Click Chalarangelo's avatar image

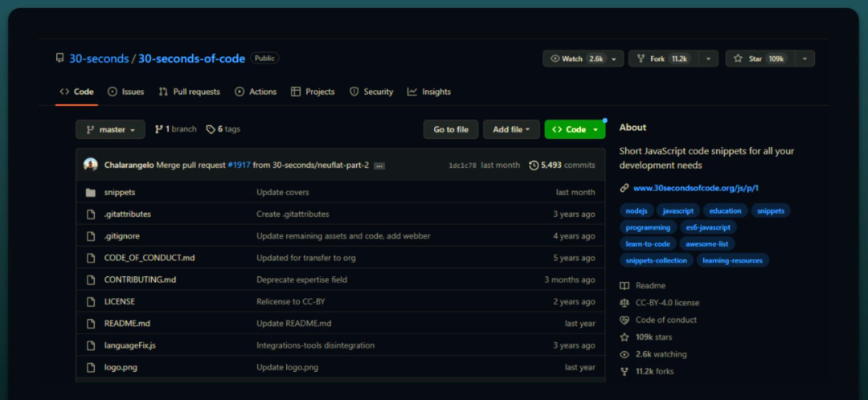tap(91, 165)
